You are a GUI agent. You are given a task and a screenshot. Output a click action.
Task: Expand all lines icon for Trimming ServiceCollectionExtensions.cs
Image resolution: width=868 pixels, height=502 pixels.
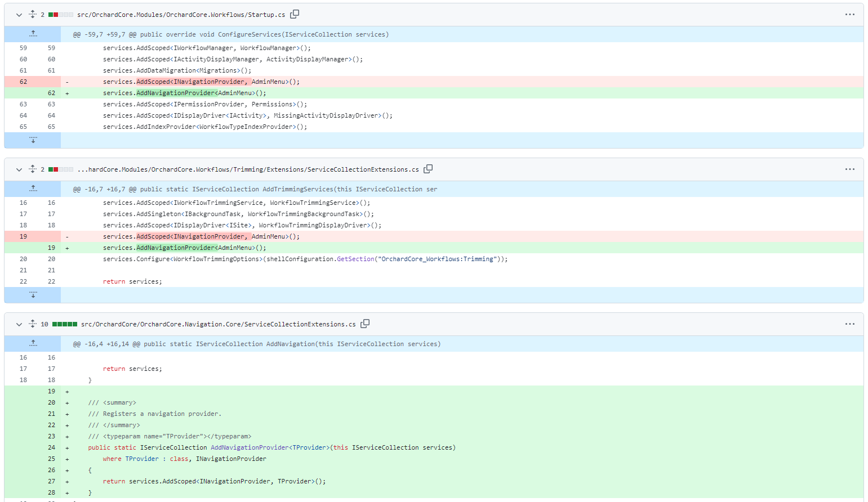[33, 169]
